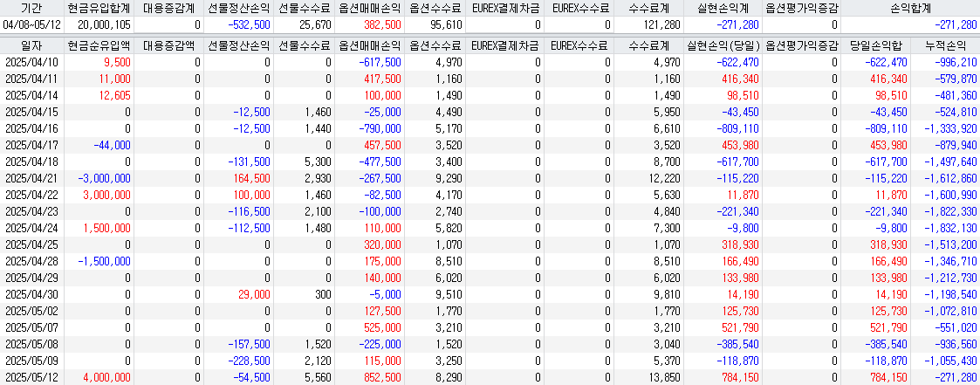Image resolution: width=980 pixels, height=385 pixels.
Task: Click the fee total 13,850
Action: point(666,377)
